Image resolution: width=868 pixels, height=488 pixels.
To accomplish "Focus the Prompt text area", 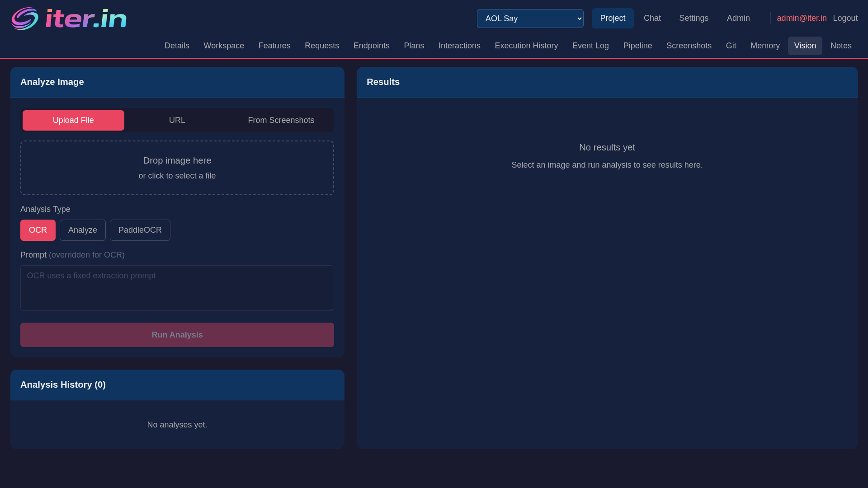I will pyautogui.click(x=177, y=288).
